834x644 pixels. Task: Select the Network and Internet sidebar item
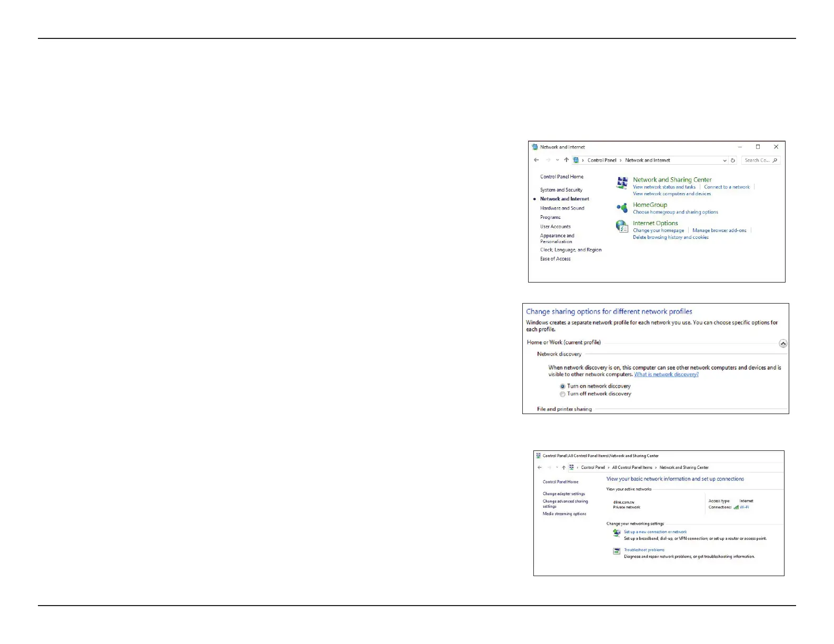(x=564, y=199)
